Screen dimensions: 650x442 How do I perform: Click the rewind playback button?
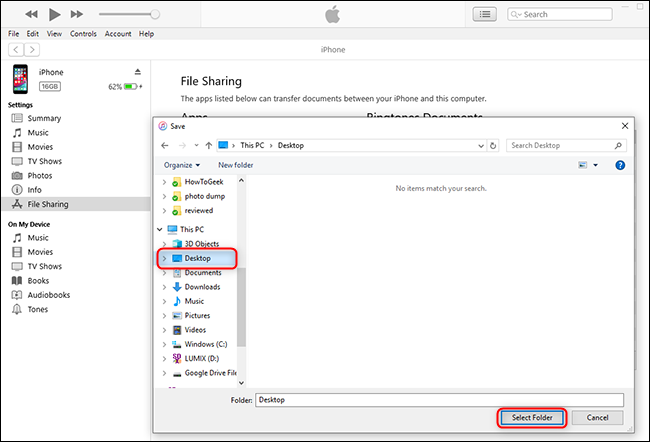[32, 15]
